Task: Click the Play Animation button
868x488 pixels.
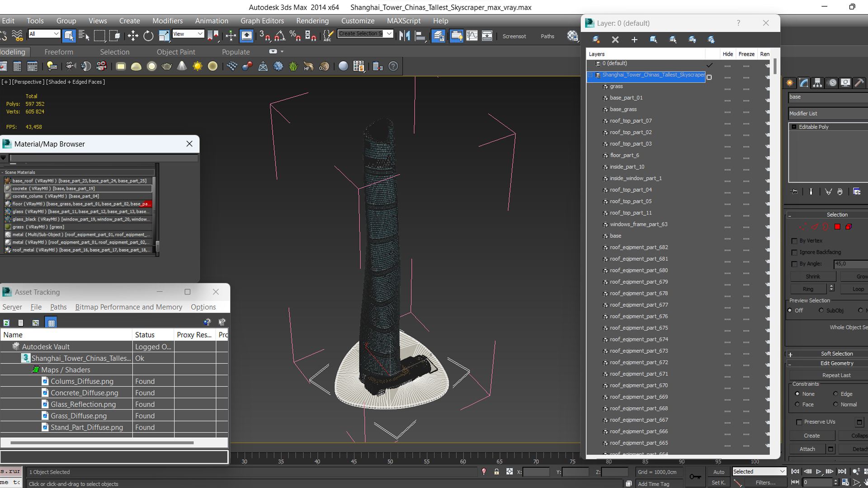Action: coord(818,471)
